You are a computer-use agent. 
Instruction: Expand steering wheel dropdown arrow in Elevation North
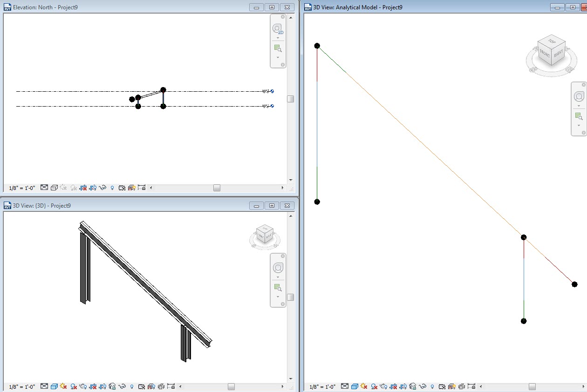pyautogui.click(x=278, y=38)
